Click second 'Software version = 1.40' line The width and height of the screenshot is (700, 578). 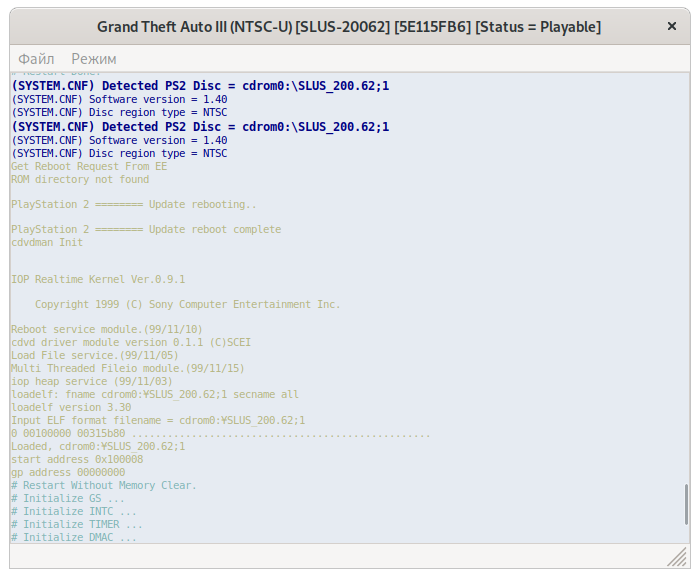pyautogui.click(x=119, y=140)
